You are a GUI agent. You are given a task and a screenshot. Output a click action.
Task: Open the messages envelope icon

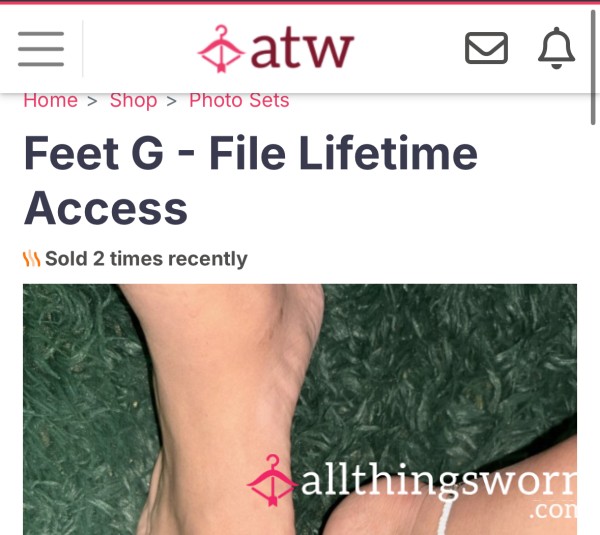pyautogui.click(x=486, y=48)
